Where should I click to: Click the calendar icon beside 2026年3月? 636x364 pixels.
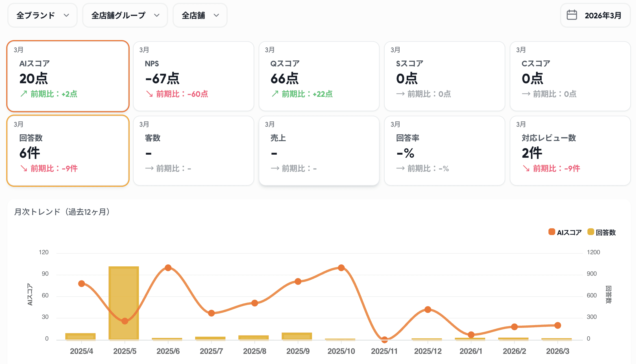[x=572, y=15]
